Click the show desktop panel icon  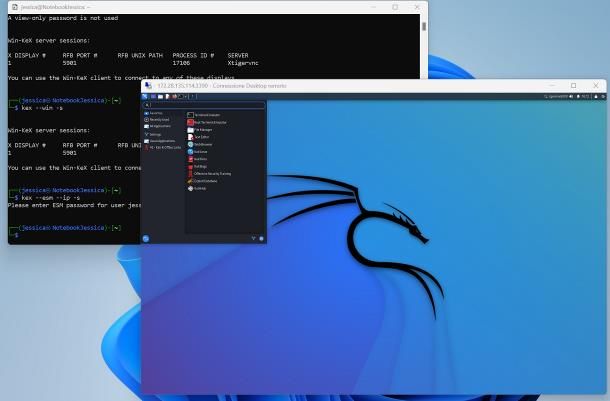(153, 96)
